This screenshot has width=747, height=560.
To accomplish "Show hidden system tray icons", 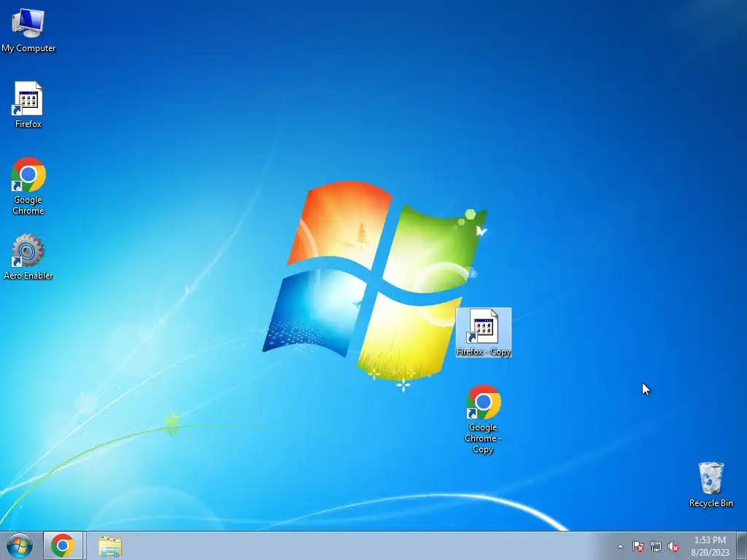I will (620, 546).
